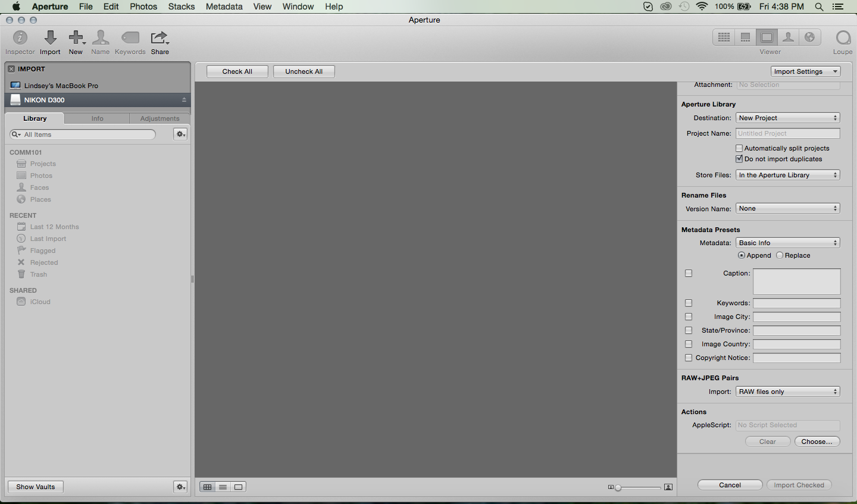The image size is (857, 504).
Task: Open the Stacks menu
Action: pyautogui.click(x=182, y=7)
